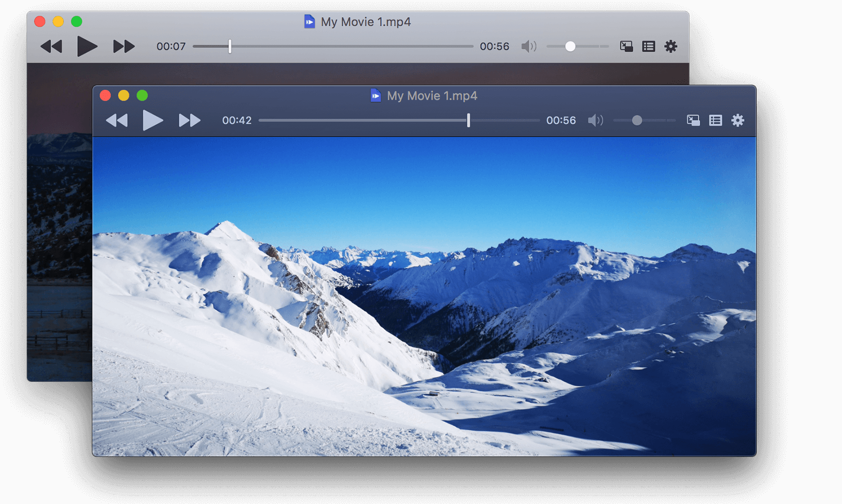This screenshot has height=504, width=842.
Task: Rewind the video in the background window
Action: click(51, 46)
